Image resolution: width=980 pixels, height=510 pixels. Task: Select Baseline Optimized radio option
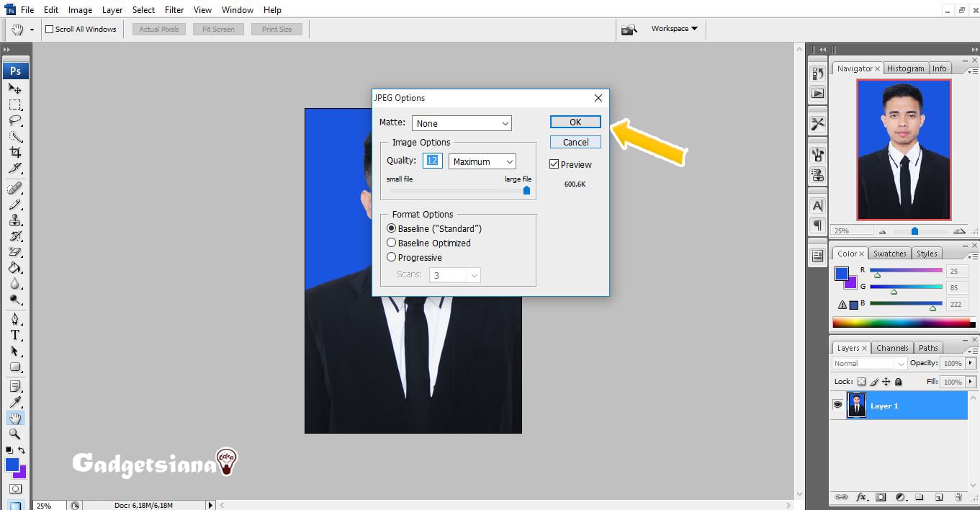(x=392, y=243)
